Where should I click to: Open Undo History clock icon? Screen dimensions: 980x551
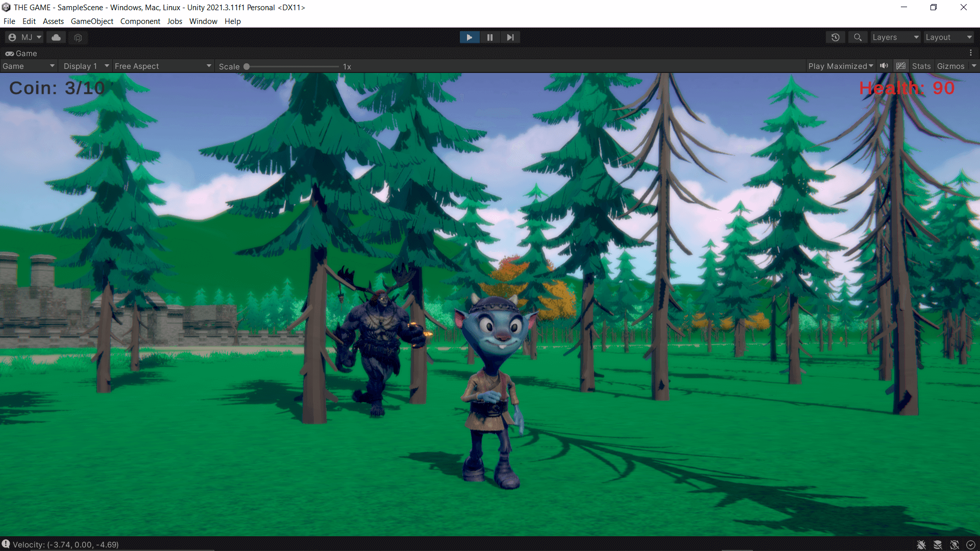pyautogui.click(x=836, y=37)
